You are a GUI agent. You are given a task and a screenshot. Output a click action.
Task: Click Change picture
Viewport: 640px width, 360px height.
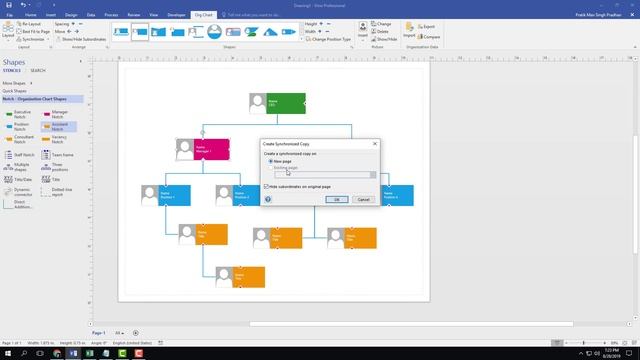[x=381, y=24]
